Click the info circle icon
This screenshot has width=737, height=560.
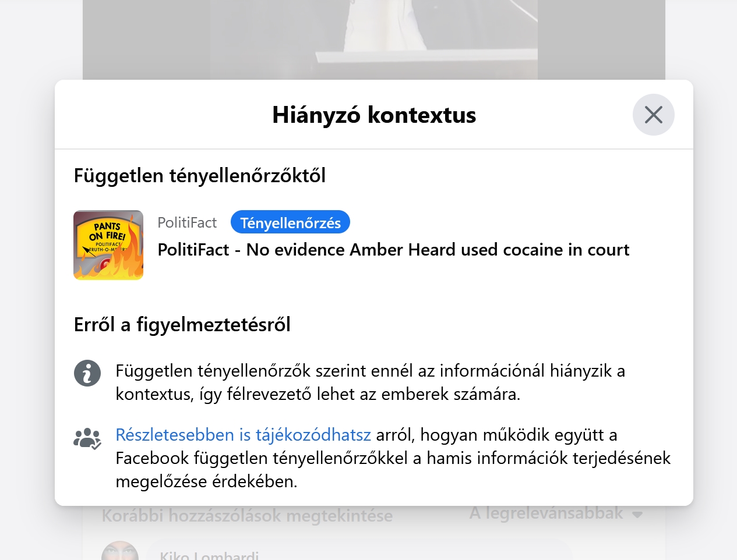pyautogui.click(x=87, y=373)
